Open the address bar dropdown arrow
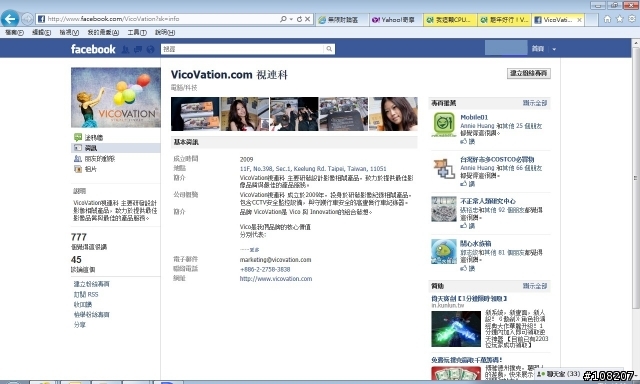Viewport: 640px width, 384px height. tap(291, 19)
